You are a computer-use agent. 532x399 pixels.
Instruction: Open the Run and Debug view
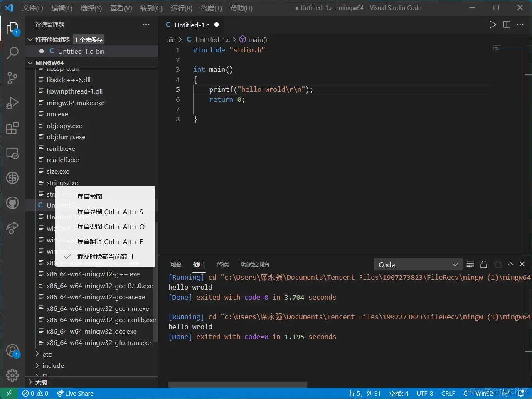click(x=12, y=103)
